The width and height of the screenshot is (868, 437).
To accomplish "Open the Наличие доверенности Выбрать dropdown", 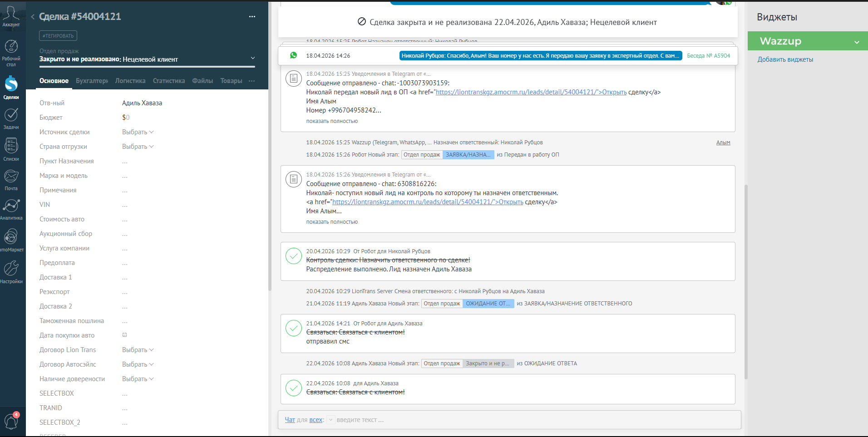I will click(138, 379).
